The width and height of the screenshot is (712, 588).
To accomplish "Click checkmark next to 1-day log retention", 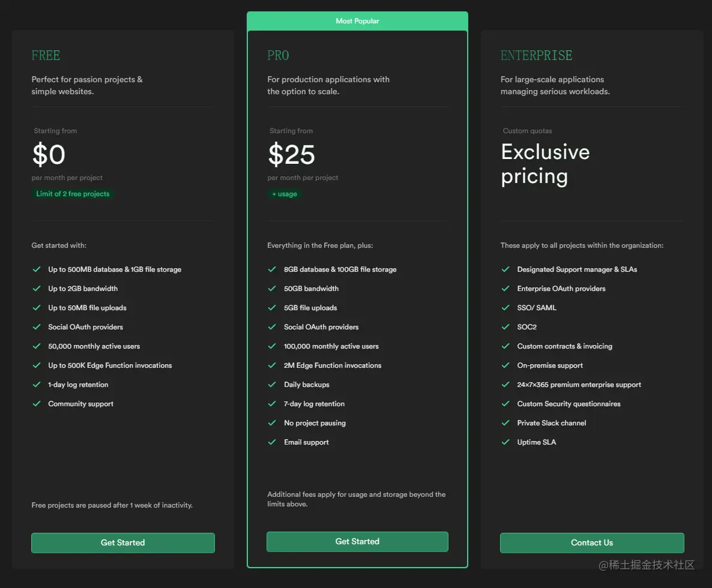I will 37,385.
